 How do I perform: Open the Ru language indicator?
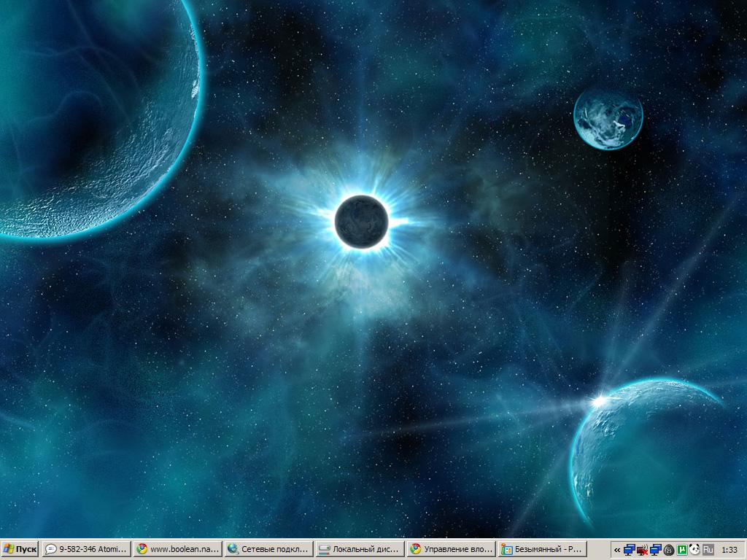[x=708, y=550]
